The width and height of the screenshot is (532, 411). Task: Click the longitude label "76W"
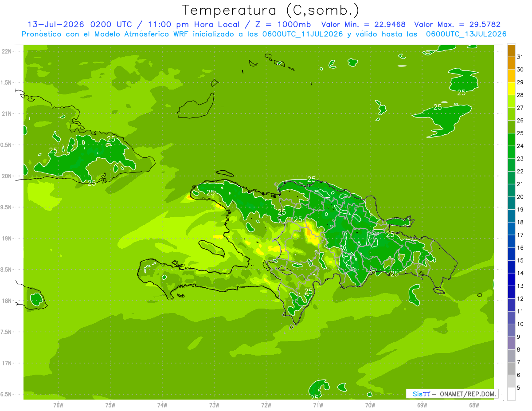coord(58,405)
